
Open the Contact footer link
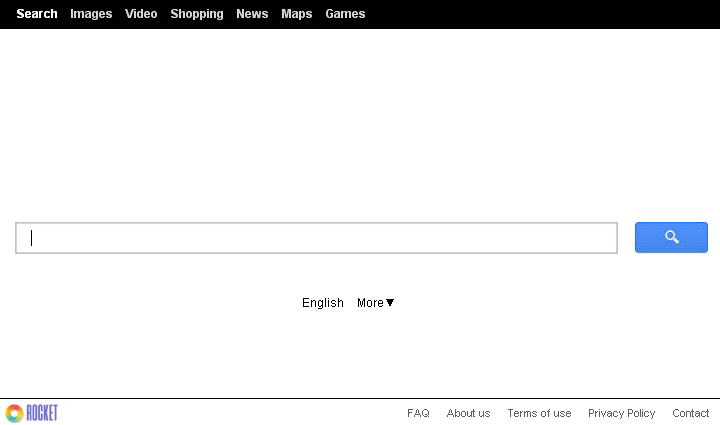tap(691, 413)
